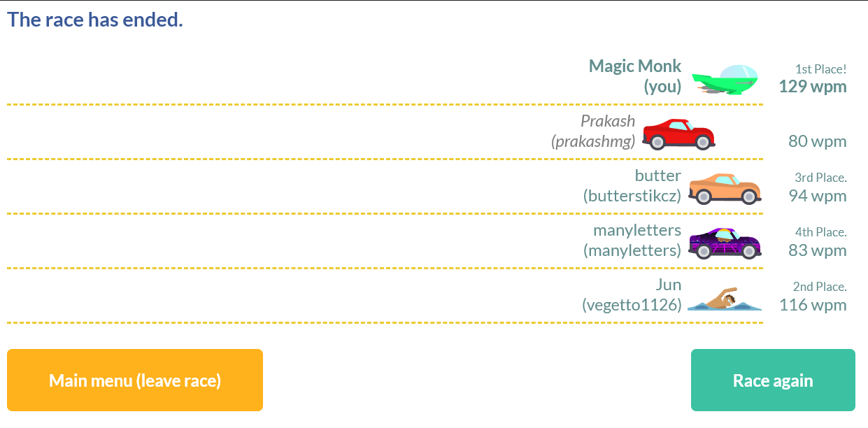868x428 pixels.
Task: Select butter's orange car icon
Action: [725, 189]
